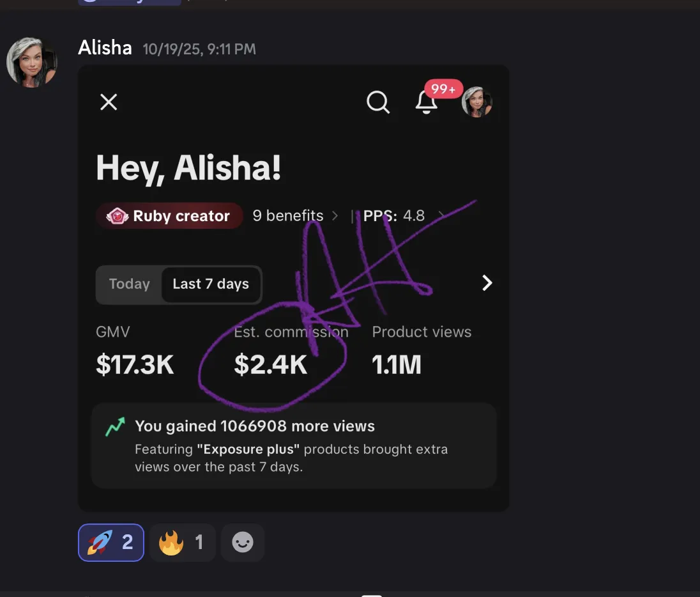The height and width of the screenshot is (597, 700).
Task: Expand the 9 benefits chevron
Action: [335, 216]
